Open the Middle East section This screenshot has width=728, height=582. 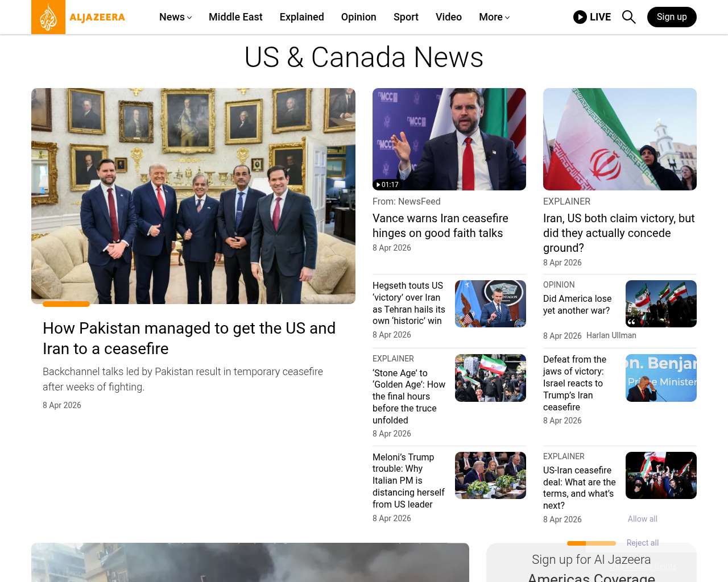[x=235, y=17]
